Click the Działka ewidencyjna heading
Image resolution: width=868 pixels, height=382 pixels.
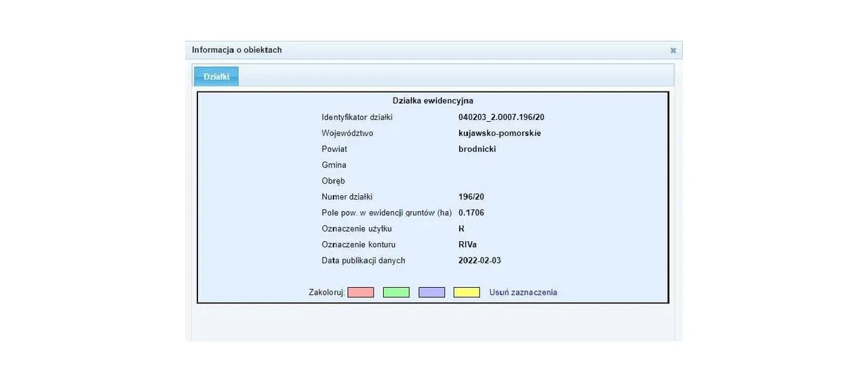(x=433, y=101)
